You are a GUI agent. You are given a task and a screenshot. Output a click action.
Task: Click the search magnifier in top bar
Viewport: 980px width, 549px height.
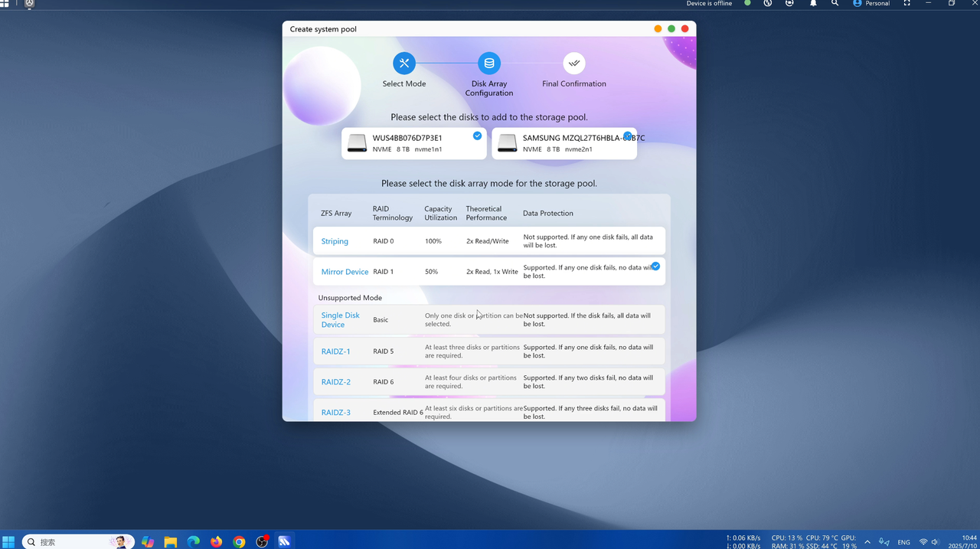(835, 4)
